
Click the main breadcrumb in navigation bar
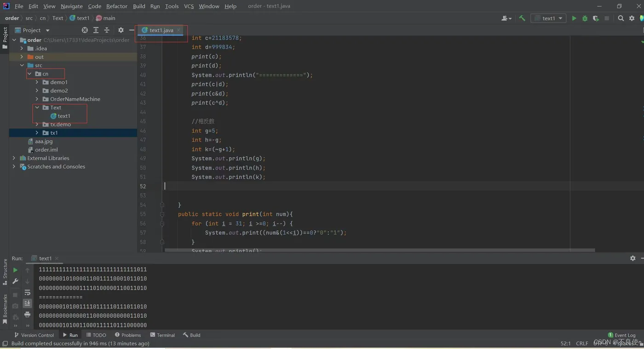click(105, 18)
